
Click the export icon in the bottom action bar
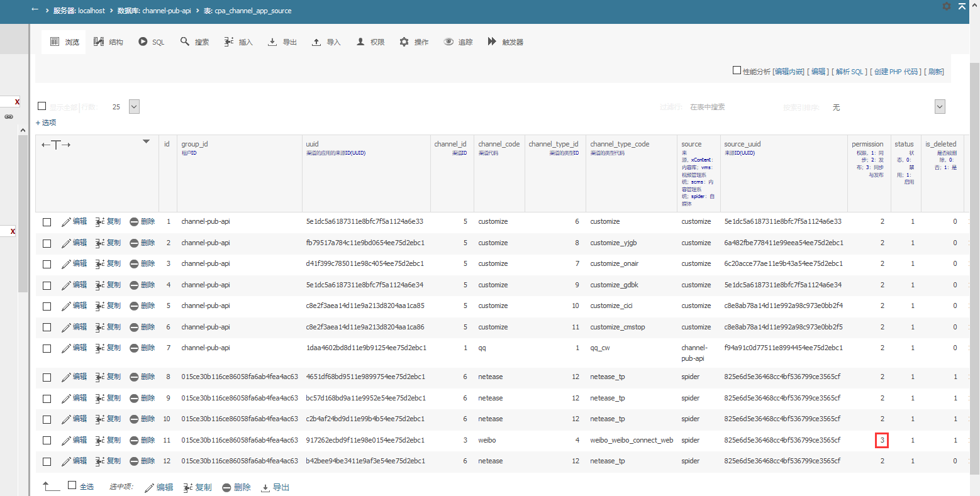(x=265, y=488)
